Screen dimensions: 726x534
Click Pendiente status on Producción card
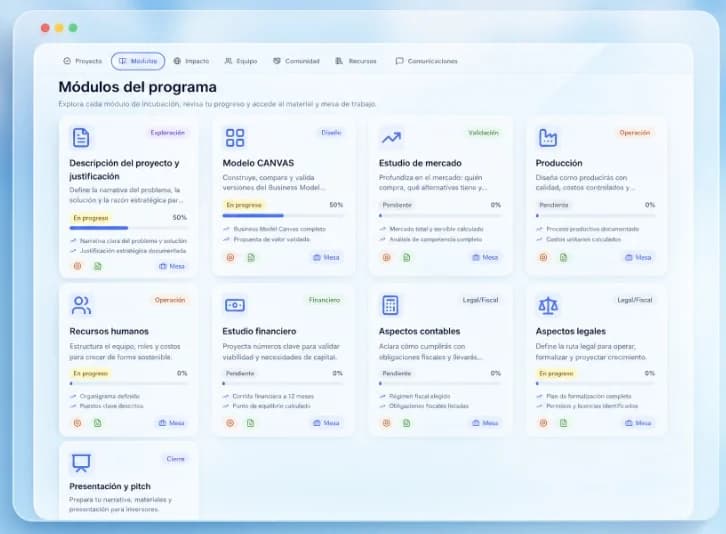pyautogui.click(x=553, y=205)
